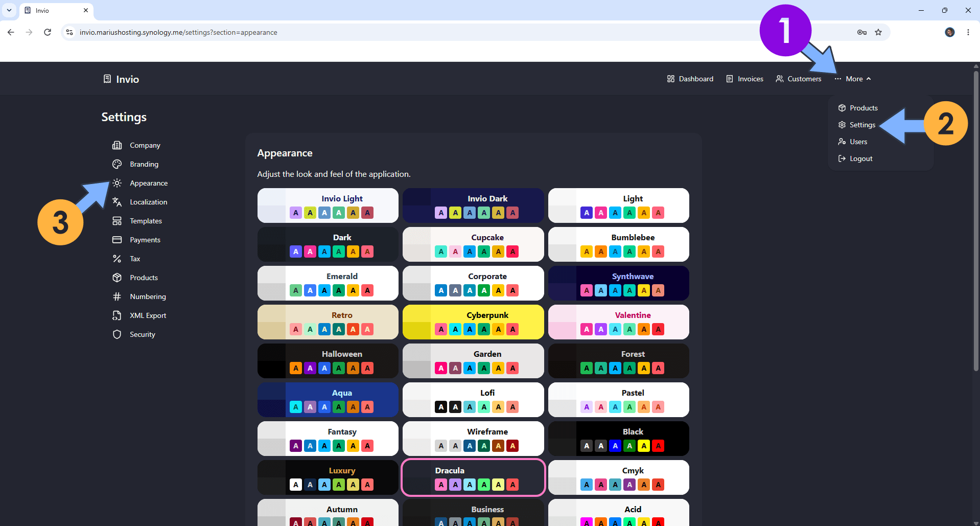Click the XML Export file icon
Screen dimensions: 980x526
pyautogui.click(x=117, y=315)
